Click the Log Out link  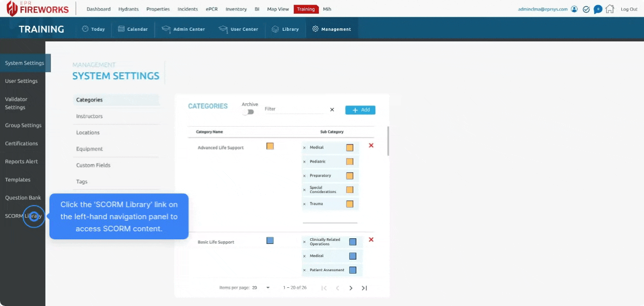(x=629, y=9)
